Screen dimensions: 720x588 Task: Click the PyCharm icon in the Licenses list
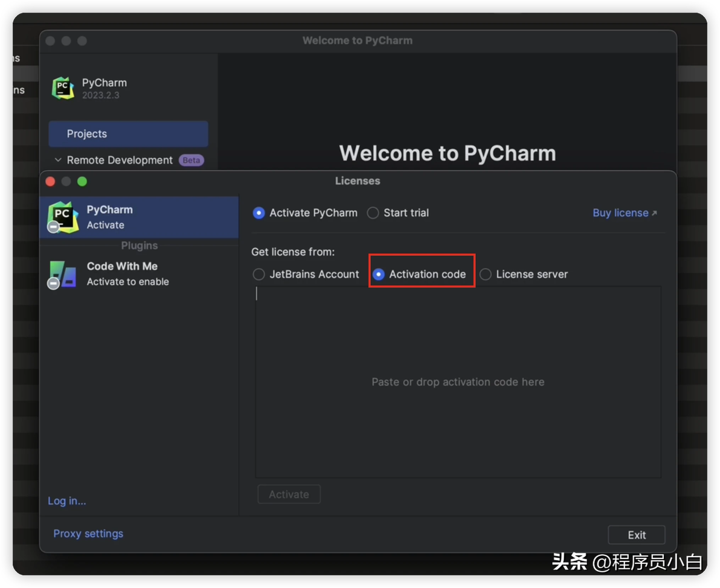[63, 217]
